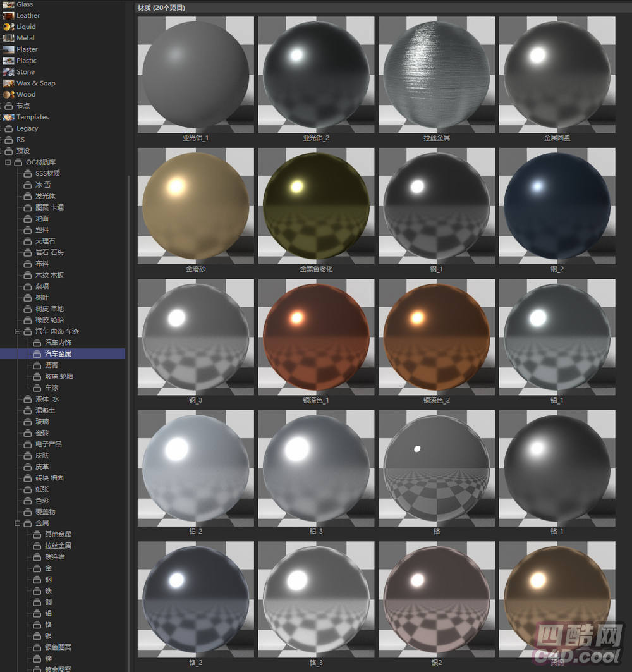Select the Metal category icon
Viewport: 632px width, 672px height.
tap(8, 38)
